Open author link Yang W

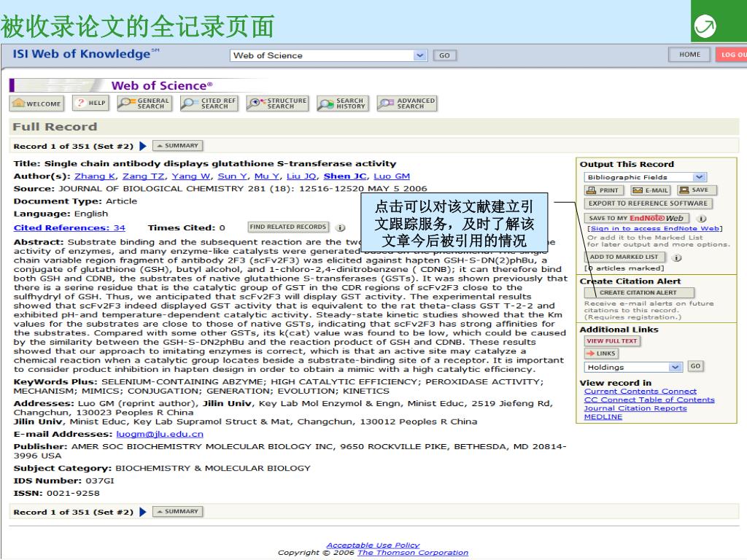pyautogui.click(x=191, y=176)
